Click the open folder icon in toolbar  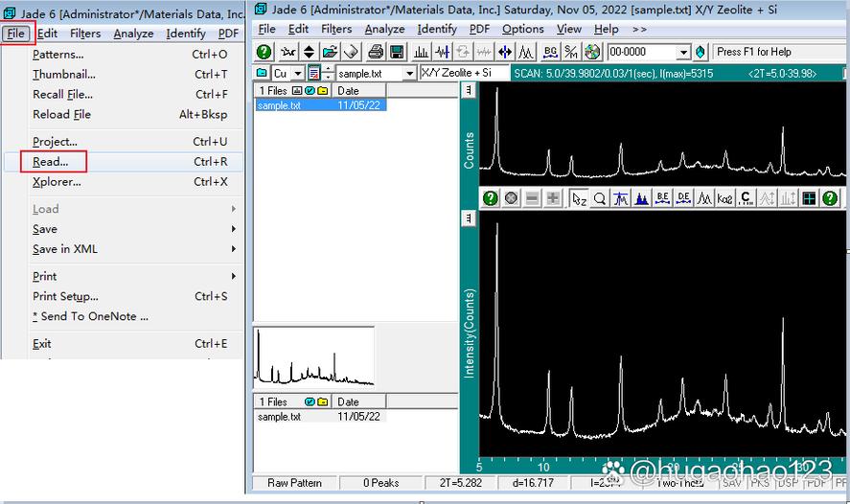(x=330, y=52)
